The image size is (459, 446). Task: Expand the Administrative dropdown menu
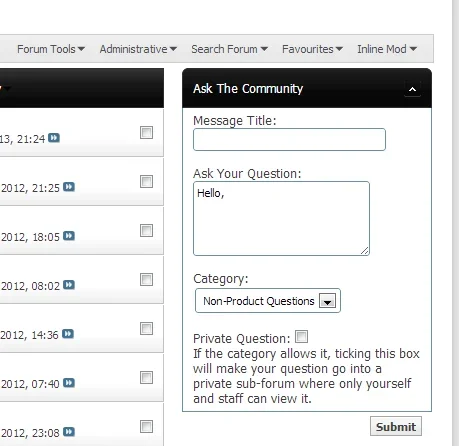pyautogui.click(x=138, y=49)
